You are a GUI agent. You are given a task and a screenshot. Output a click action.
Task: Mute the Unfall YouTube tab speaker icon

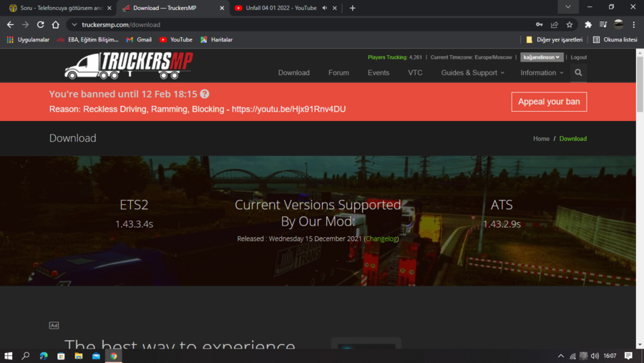[324, 8]
